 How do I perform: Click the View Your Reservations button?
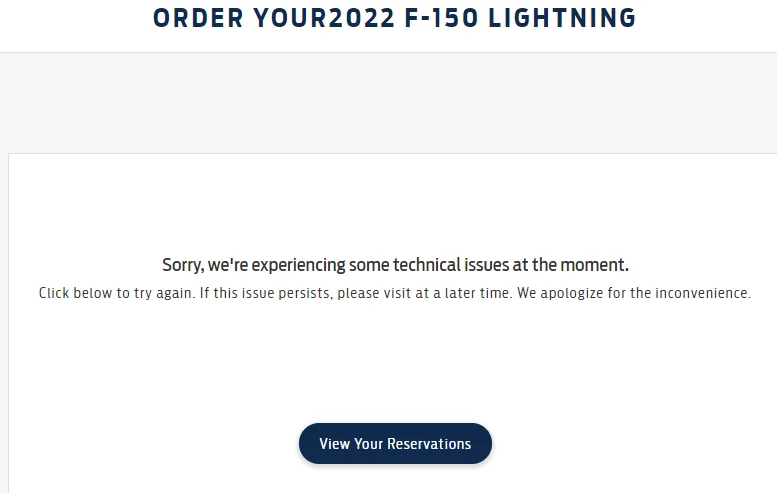click(395, 443)
